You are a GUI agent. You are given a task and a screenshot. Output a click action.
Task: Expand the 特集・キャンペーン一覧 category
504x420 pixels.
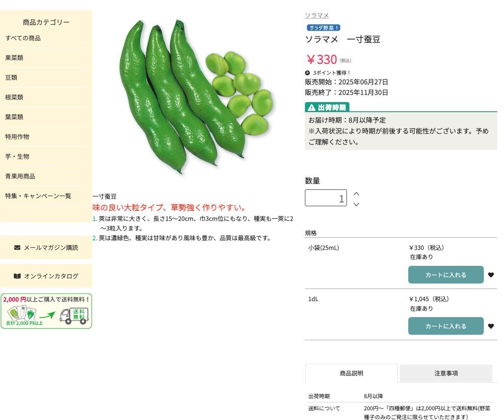pos(38,196)
